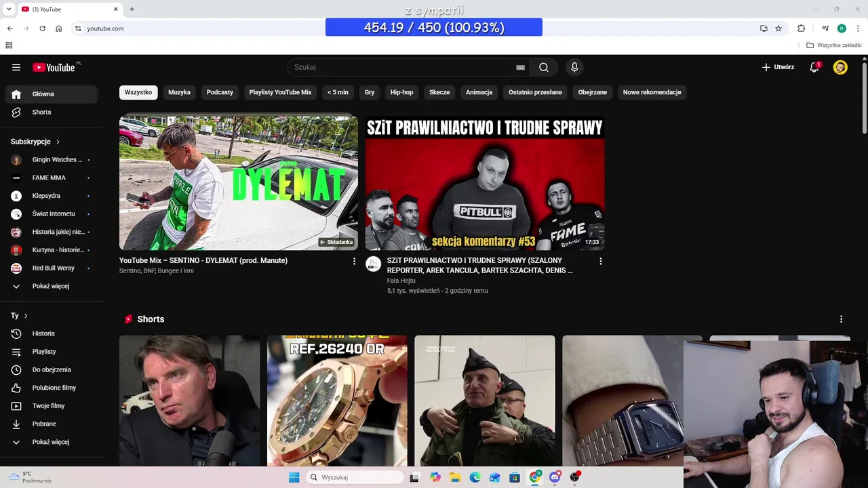Select the Wszystko filter chip
This screenshot has height=488, width=868.
[138, 92]
